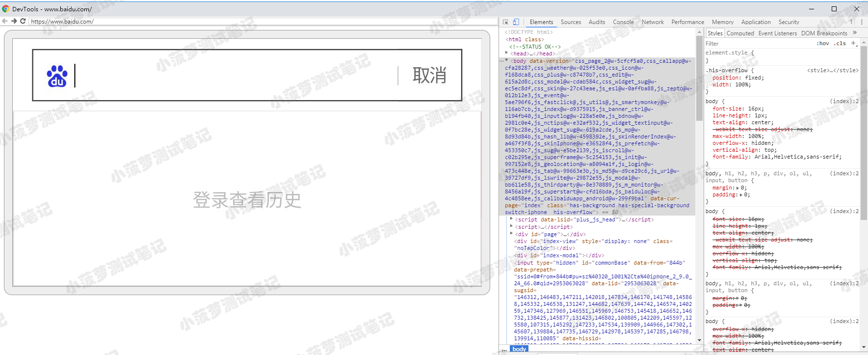This screenshot has width=868, height=355.
Task: Open the Audits tab
Action: (x=597, y=22)
